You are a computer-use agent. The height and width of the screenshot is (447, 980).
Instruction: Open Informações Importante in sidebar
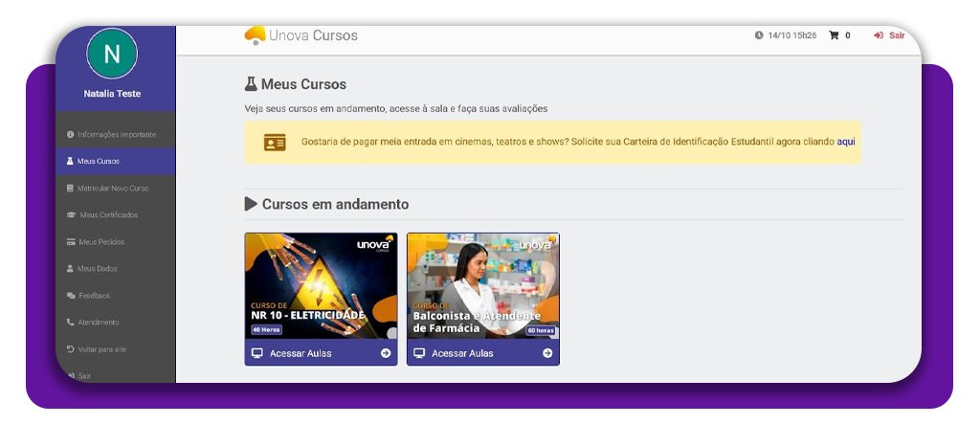(116, 134)
